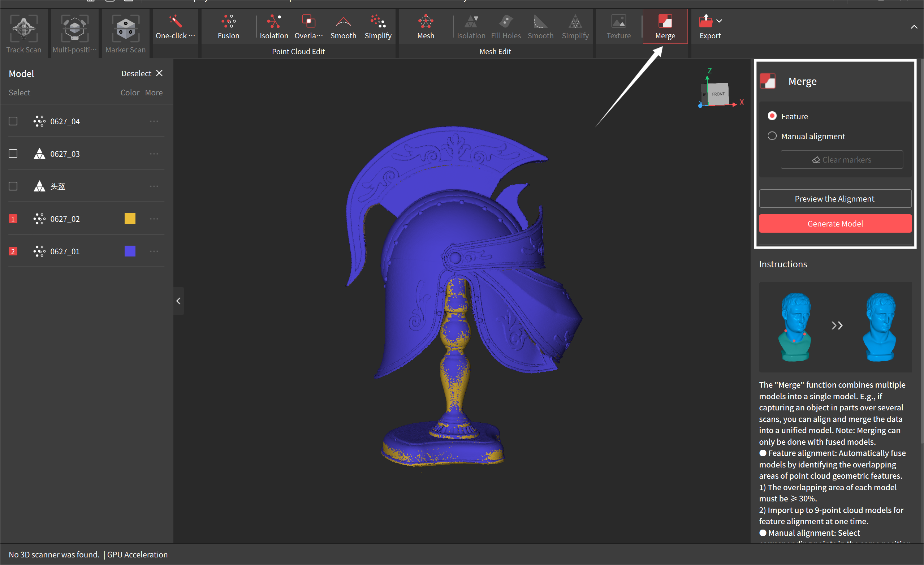Click the Export icon
This screenshot has height=565, width=924.
(x=706, y=21)
